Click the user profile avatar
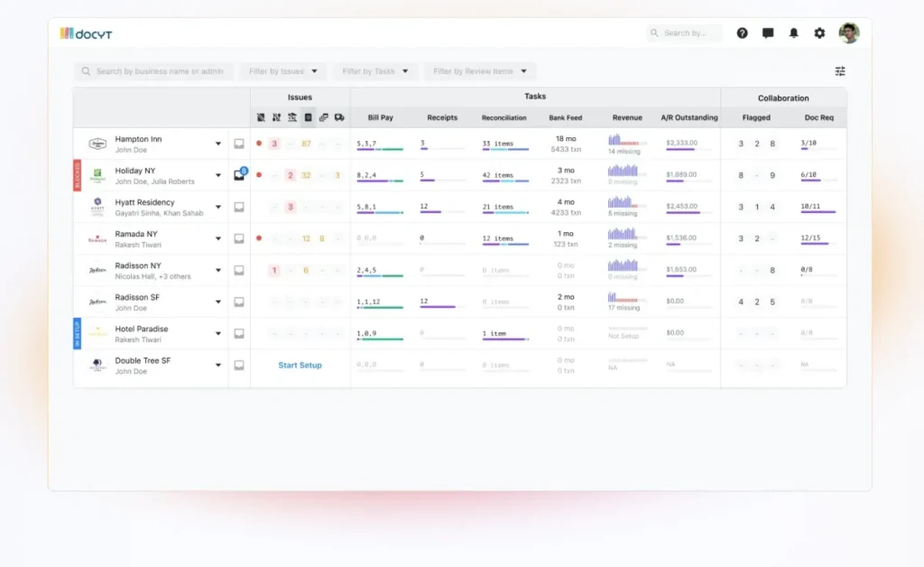The height and width of the screenshot is (567, 924). (x=848, y=33)
